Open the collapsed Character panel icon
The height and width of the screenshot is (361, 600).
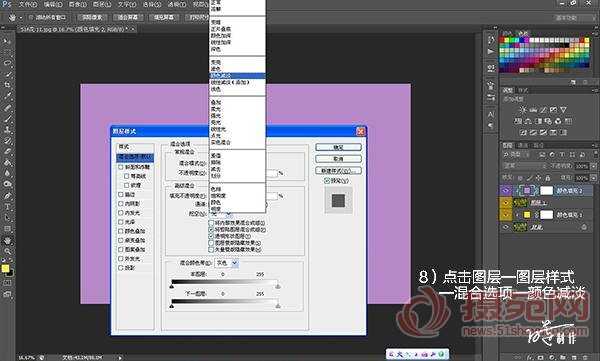tap(491, 114)
